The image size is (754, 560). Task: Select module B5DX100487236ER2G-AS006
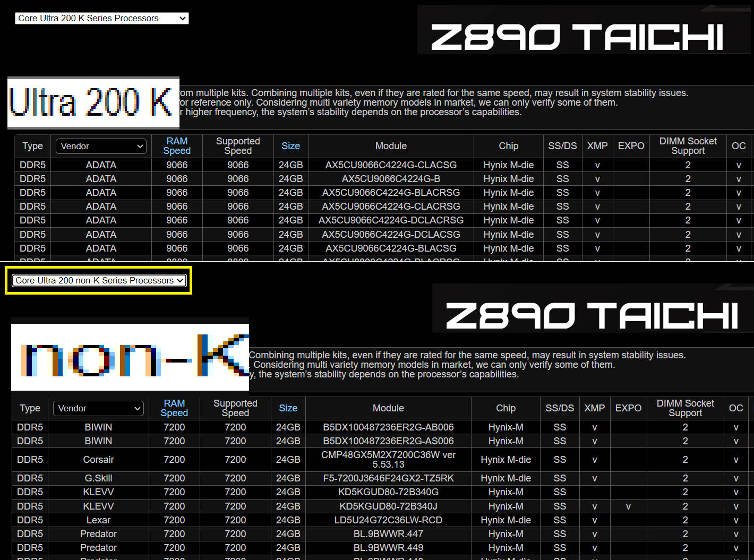388,441
